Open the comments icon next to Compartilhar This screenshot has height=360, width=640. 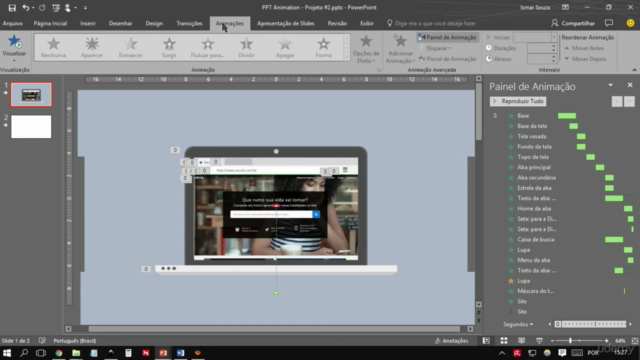[609, 23]
